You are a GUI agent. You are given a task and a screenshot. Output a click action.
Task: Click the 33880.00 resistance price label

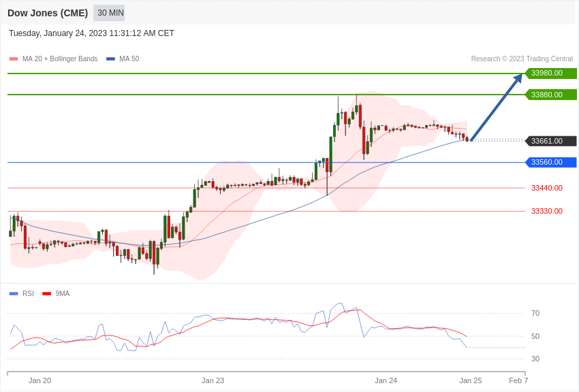tap(551, 95)
